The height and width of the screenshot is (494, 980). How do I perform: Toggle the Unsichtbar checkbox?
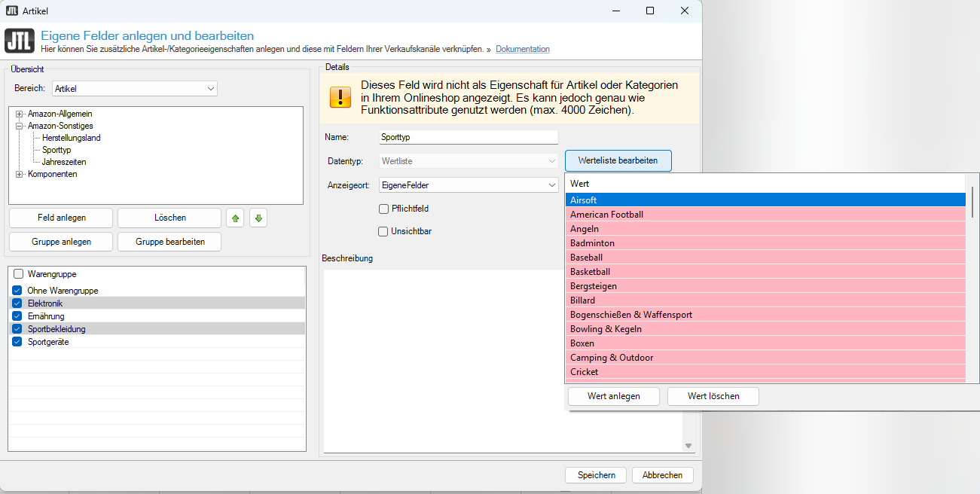coord(383,231)
